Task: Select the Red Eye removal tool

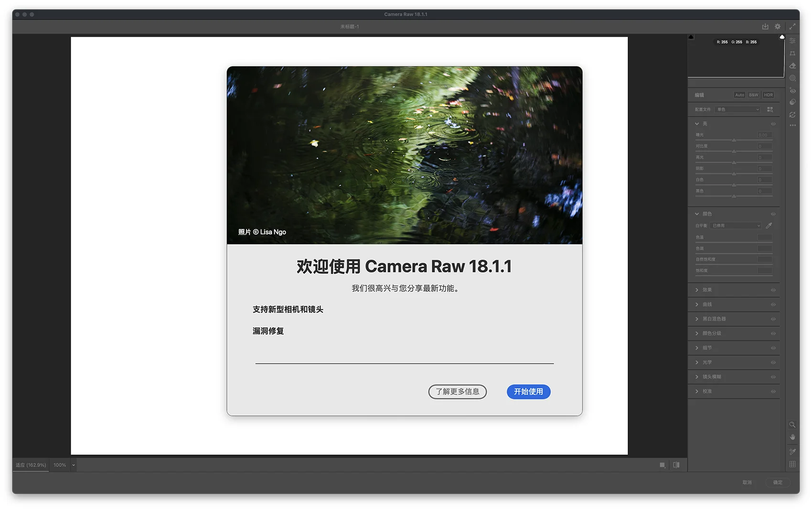Action: pos(792,90)
